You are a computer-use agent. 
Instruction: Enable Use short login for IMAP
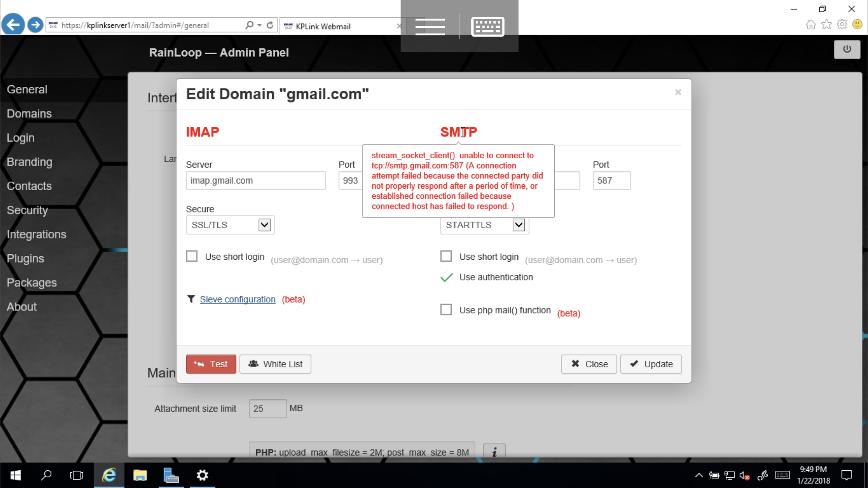(x=191, y=256)
